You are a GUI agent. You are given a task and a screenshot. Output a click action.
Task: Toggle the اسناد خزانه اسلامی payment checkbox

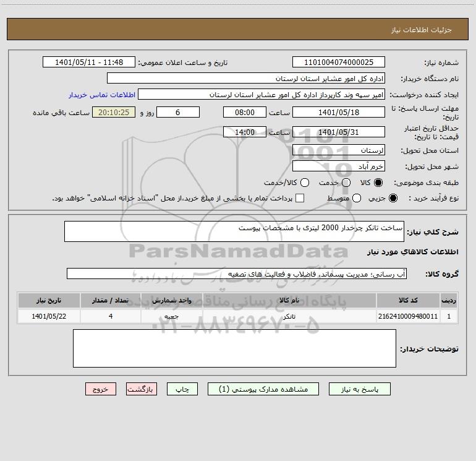click(x=300, y=198)
